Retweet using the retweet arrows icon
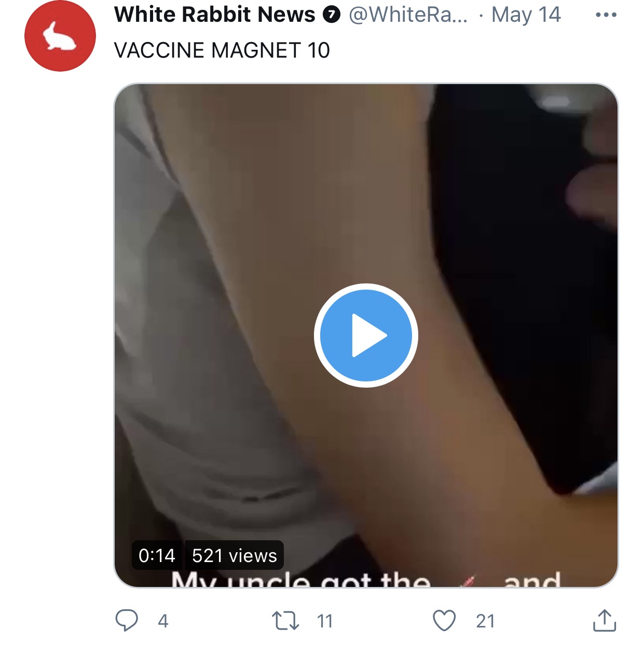Screen dimensions: 644x656 (x=285, y=621)
